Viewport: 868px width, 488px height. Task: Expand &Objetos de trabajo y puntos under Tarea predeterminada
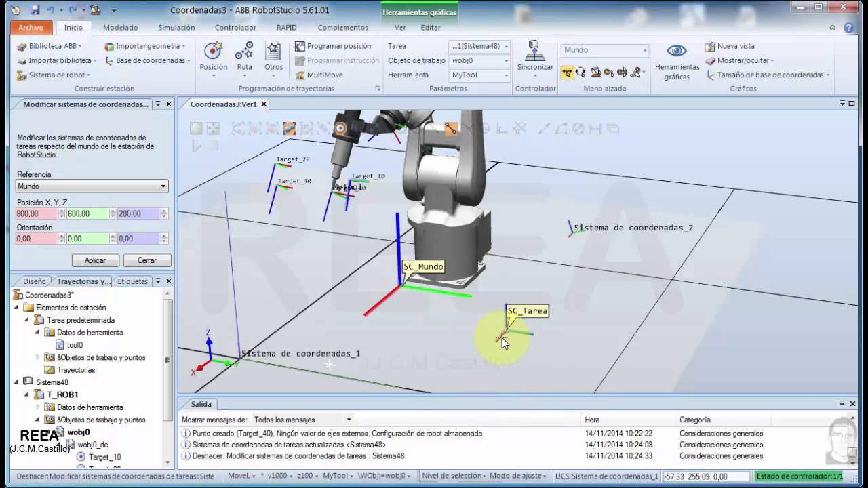38,357
